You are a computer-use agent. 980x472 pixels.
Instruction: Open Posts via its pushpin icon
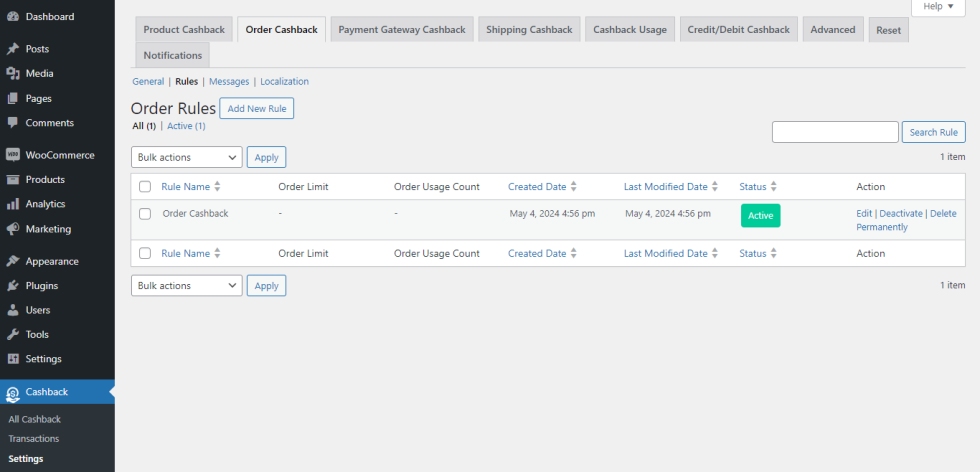[13, 49]
